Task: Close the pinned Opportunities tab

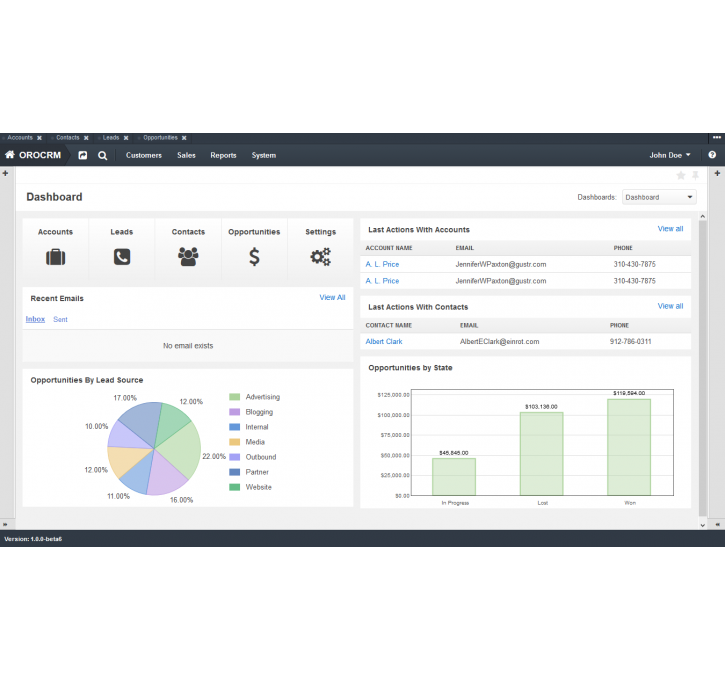Action: point(184,138)
